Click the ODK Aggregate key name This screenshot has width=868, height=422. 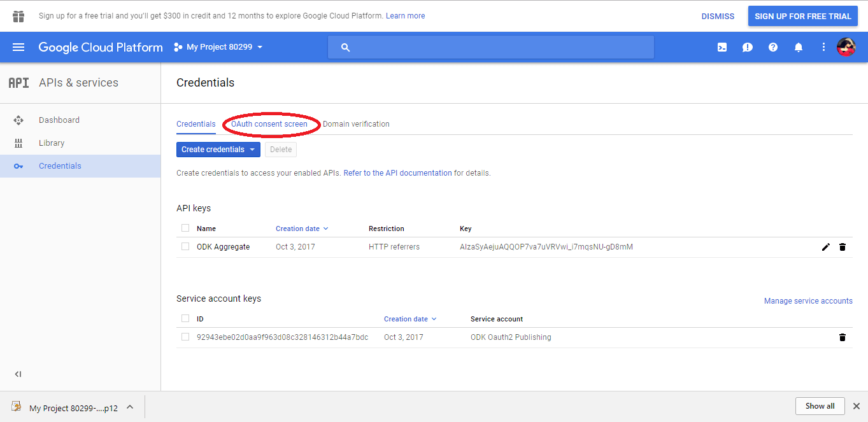point(223,247)
